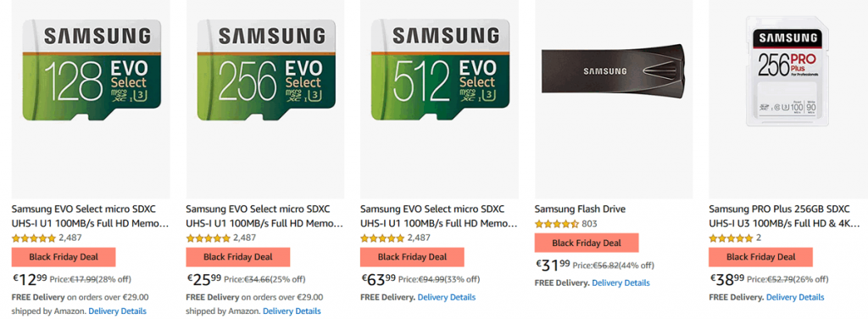868x319 pixels.
Task: Open Delivery Details for the flash drive
Action: (x=620, y=283)
